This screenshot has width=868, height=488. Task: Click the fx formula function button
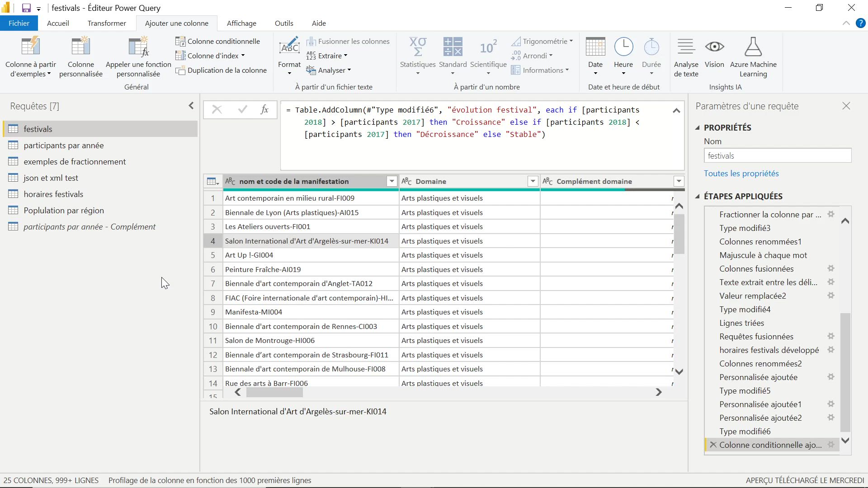click(264, 109)
